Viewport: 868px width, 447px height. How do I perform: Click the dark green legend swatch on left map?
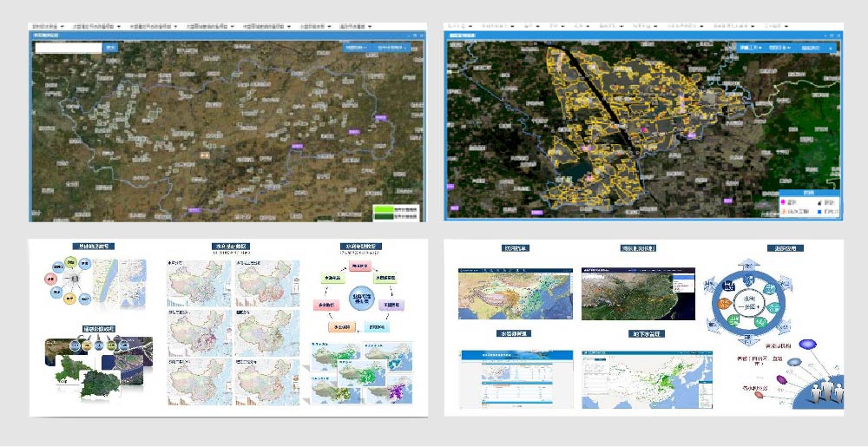coord(383,216)
